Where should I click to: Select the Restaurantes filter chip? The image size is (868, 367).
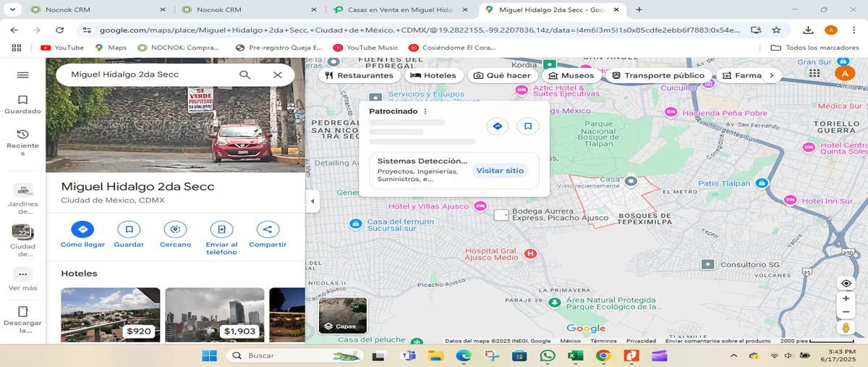[x=359, y=75]
